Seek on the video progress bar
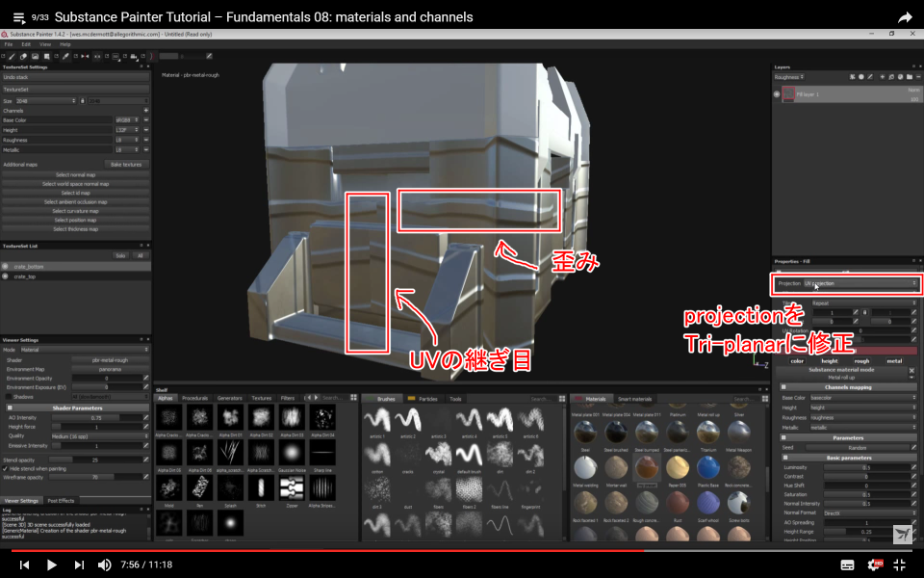 coord(462,551)
